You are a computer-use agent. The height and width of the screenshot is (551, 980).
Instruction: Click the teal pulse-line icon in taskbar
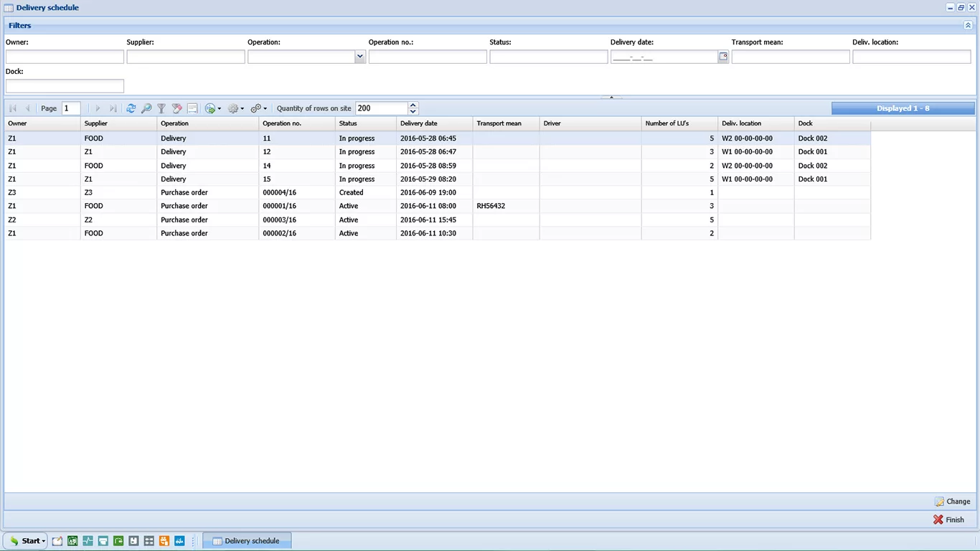coord(88,541)
